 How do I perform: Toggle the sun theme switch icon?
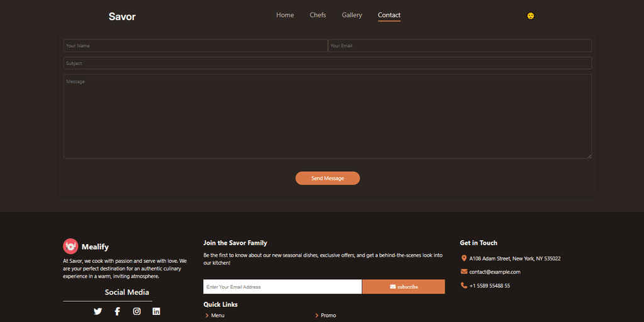[x=530, y=16]
